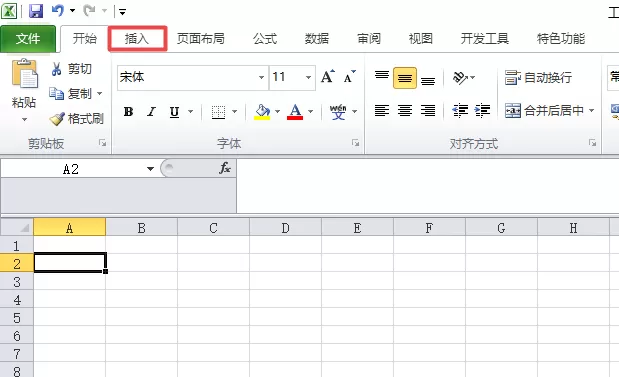Switch to the 视图 tab
Screen dimensions: 619x377
pos(420,39)
